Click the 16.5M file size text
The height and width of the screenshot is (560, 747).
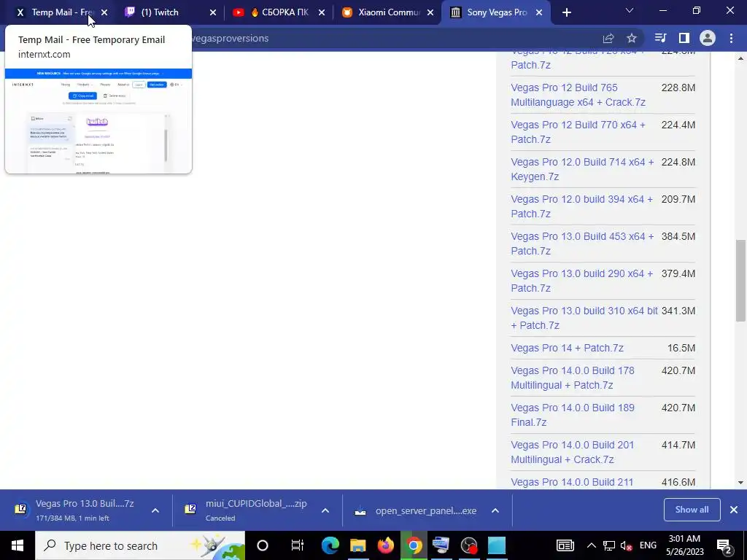tap(681, 348)
